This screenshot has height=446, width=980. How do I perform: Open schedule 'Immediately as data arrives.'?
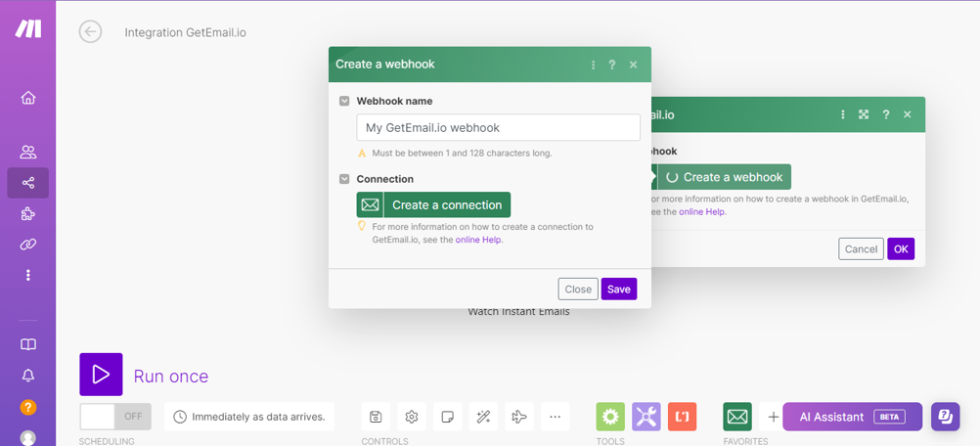point(249,417)
